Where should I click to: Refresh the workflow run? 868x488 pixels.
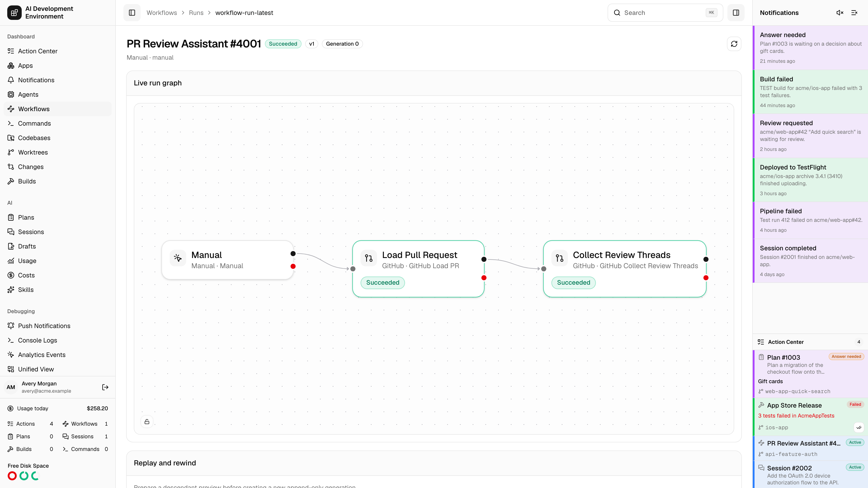pos(734,44)
